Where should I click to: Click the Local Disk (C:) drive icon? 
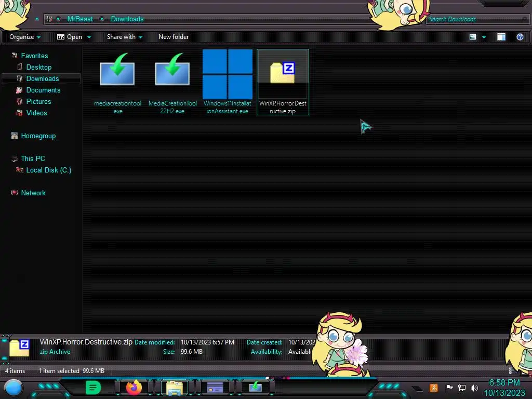[x=19, y=170]
